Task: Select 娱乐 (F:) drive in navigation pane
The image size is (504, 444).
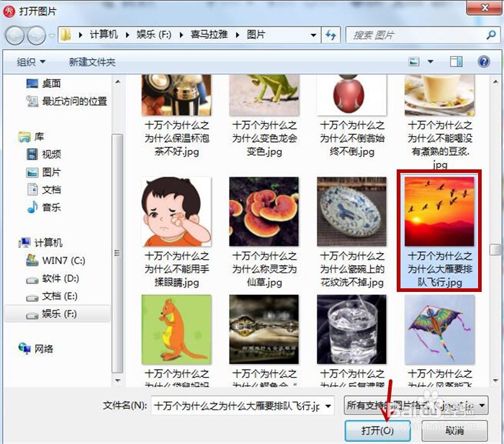Action: pyautogui.click(x=58, y=314)
